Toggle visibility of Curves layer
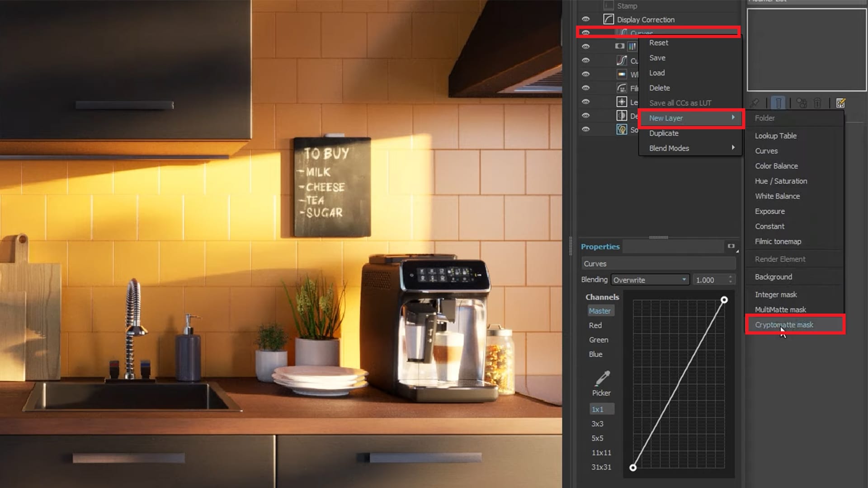 point(587,33)
